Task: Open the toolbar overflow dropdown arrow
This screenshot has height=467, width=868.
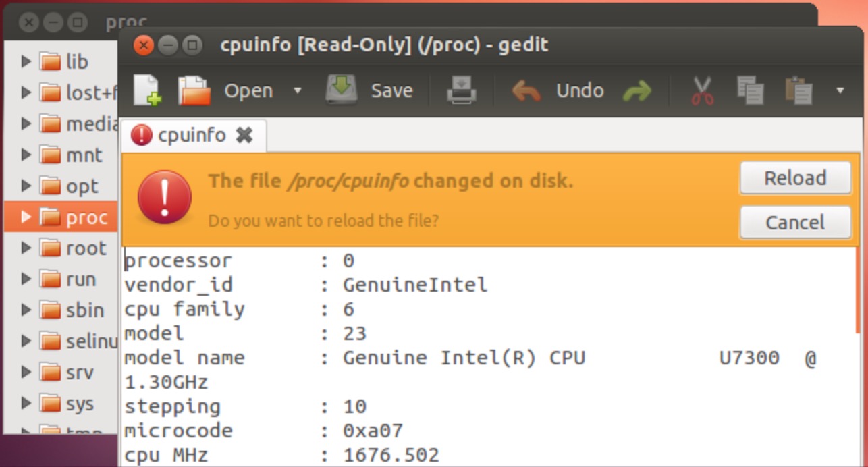Action: click(x=840, y=90)
